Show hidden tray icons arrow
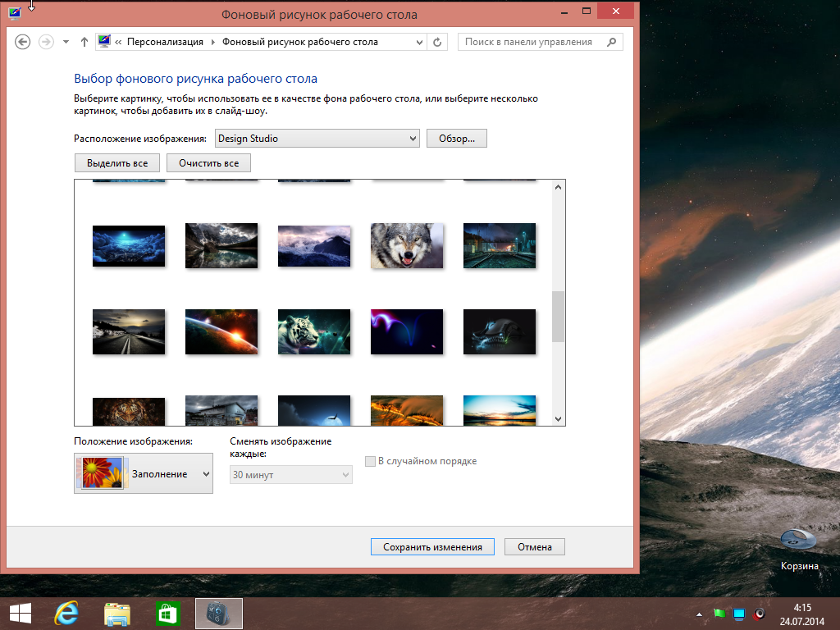840x630 pixels. pos(699,614)
